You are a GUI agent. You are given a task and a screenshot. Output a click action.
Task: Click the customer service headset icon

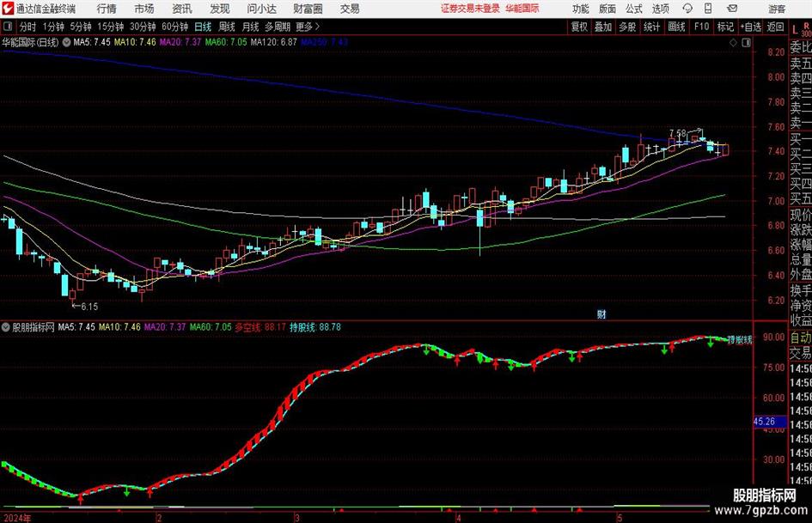click(687, 9)
